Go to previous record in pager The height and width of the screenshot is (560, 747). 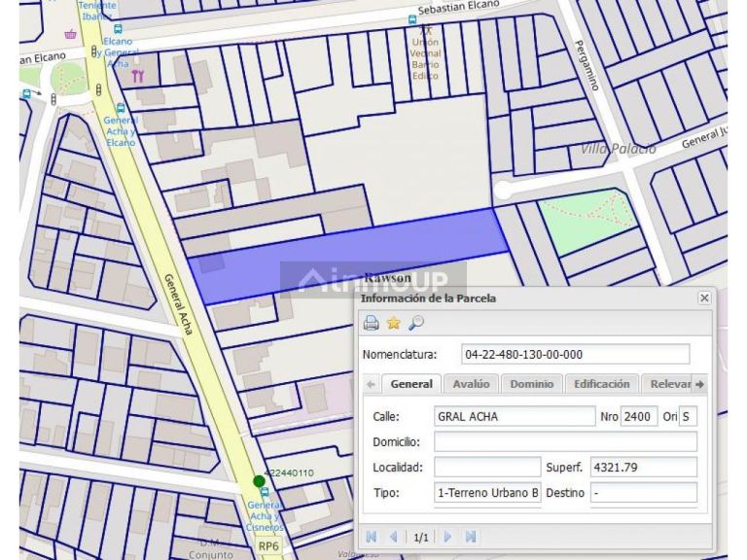(x=394, y=537)
